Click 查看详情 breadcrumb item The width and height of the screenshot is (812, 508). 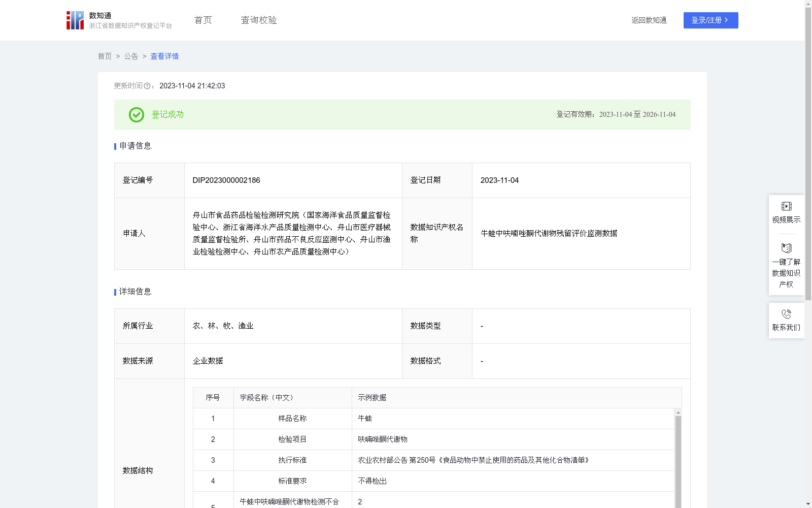click(x=164, y=56)
